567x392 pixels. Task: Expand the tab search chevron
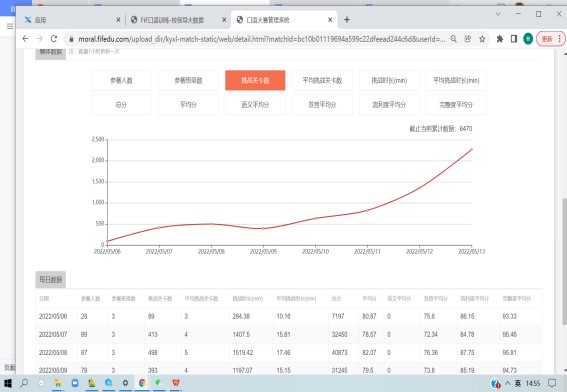[498, 14]
